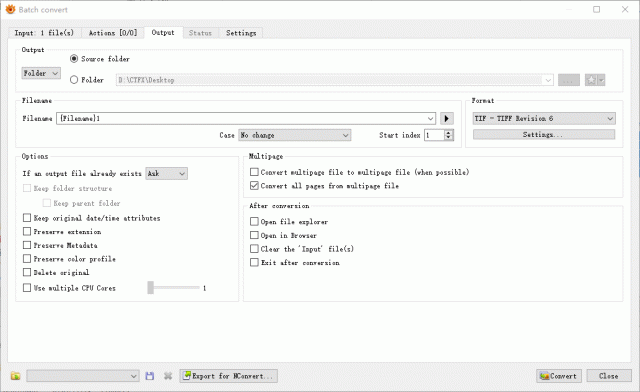The image size is (640, 392).
Task: Enable Keep original date/time attributes
Action: pyautogui.click(x=27, y=218)
